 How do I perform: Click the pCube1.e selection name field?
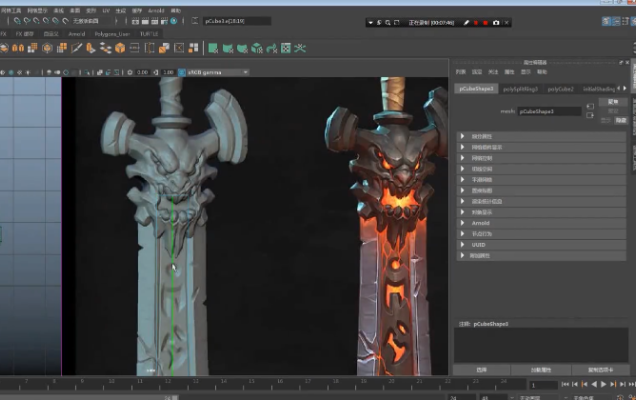(236, 20)
